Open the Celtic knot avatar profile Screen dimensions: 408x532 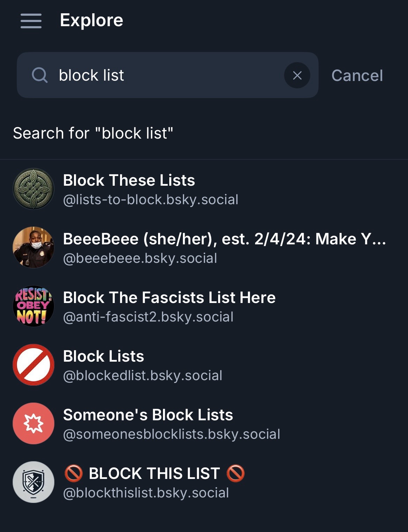(34, 189)
